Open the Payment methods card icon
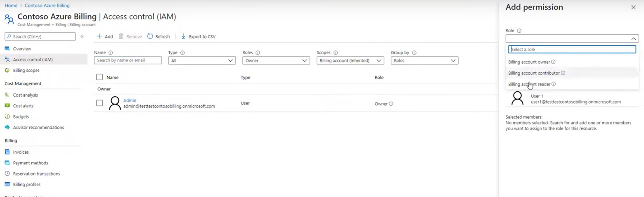The height and width of the screenshot is (197, 644). [7, 163]
